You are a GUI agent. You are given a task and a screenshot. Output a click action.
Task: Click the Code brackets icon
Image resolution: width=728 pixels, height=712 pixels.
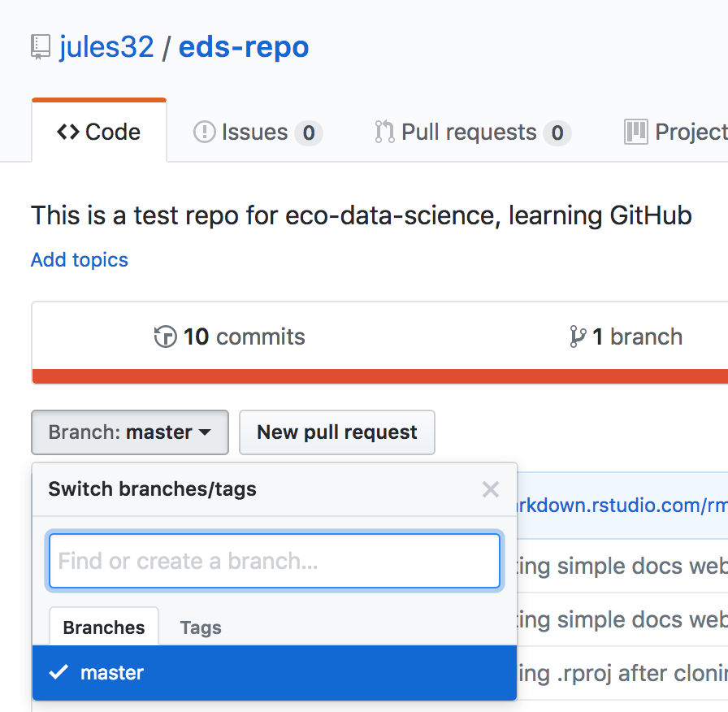[x=68, y=132]
